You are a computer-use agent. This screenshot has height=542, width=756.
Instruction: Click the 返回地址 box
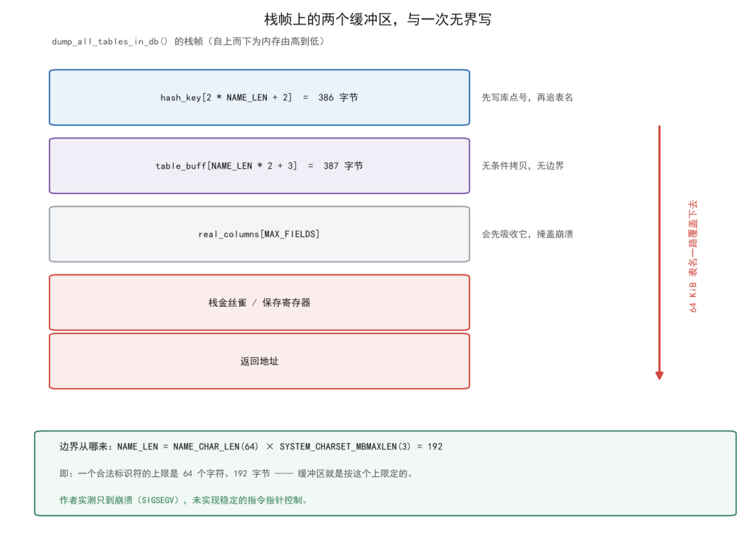(x=260, y=361)
